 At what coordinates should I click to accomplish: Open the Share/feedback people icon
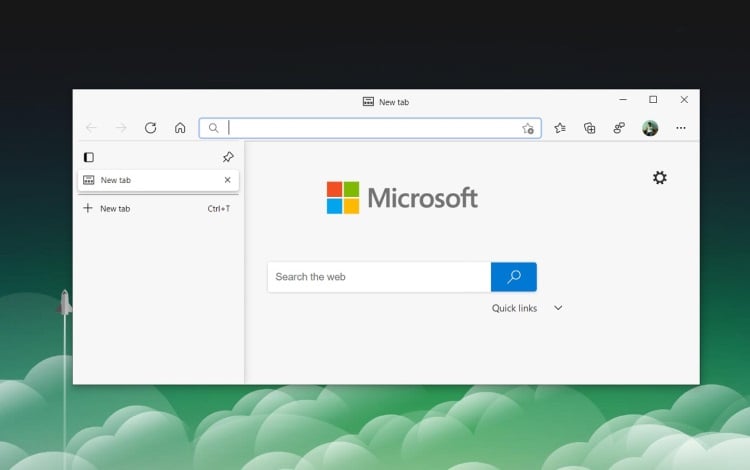[619, 128]
